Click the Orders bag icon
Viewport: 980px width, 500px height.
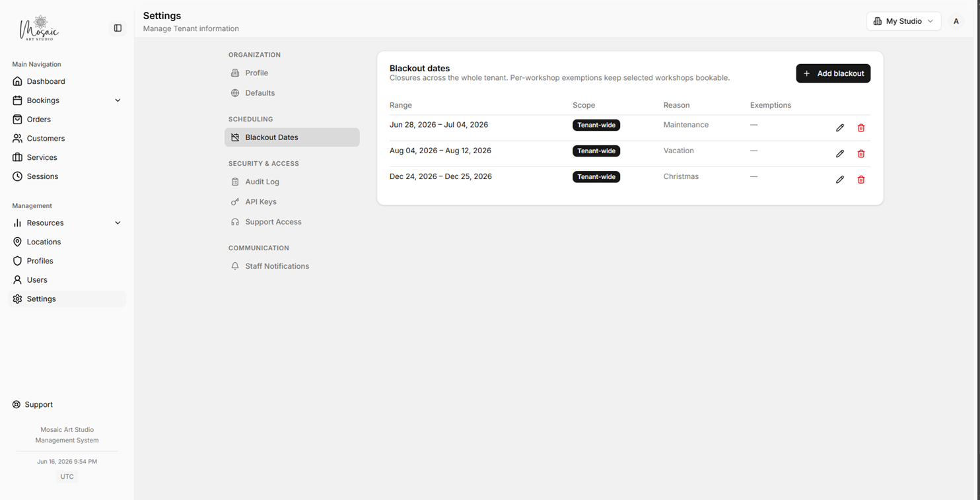click(x=17, y=120)
